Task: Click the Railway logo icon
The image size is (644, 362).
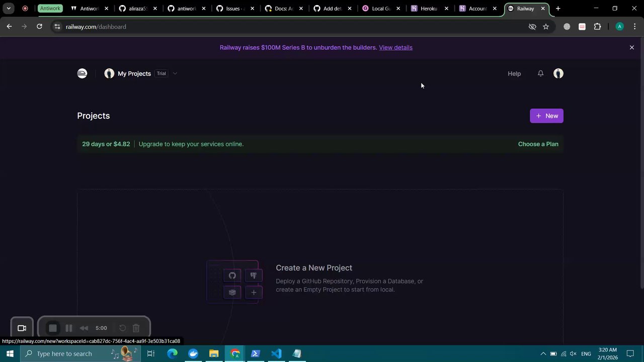Action: 82,73
